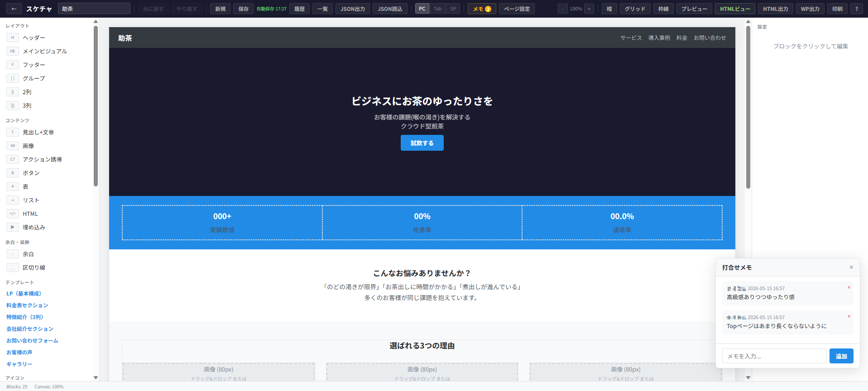The height and width of the screenshot is (391, 868).
Task: Click the 追加 memo button
Action: click(841, 356)
